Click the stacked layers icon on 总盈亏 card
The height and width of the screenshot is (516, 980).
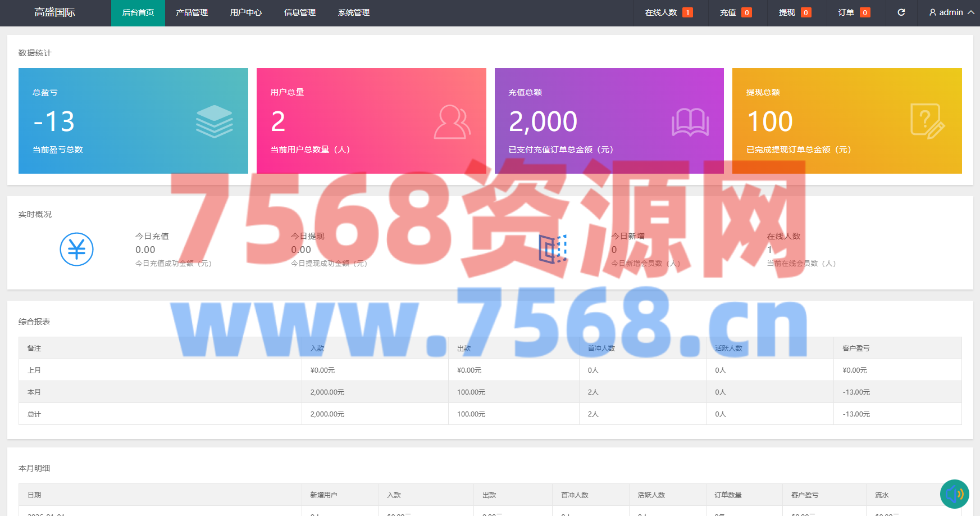tap(214, 121)
